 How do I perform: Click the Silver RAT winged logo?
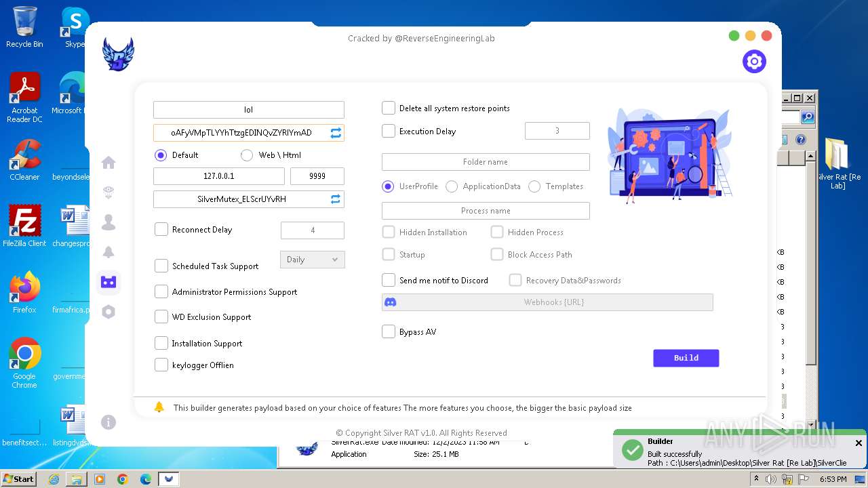coord(118,54)
